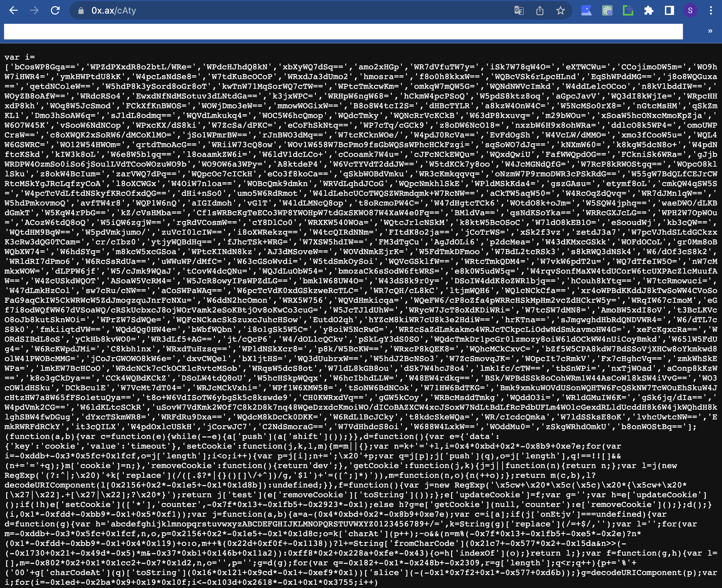The image size is (722, 588).
Task: Open the Google Translate page icon
Action: [x=519, y=11]
